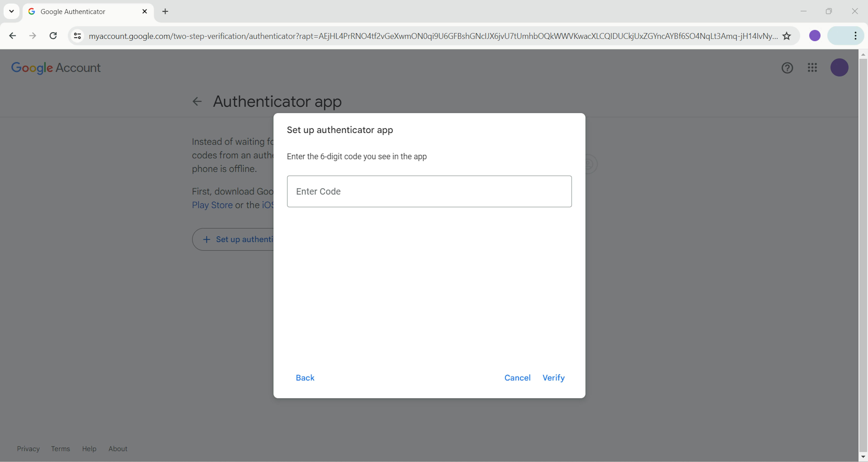Go Back in the setup dialog
The image size is (868, 462).
click(x=305, y=378)
